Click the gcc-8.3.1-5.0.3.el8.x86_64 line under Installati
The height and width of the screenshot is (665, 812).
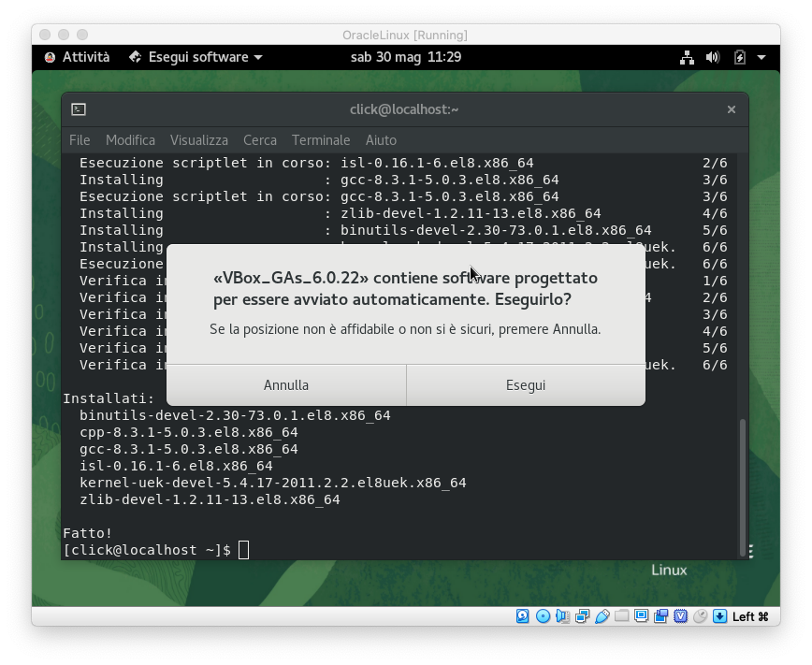point(189,449)
